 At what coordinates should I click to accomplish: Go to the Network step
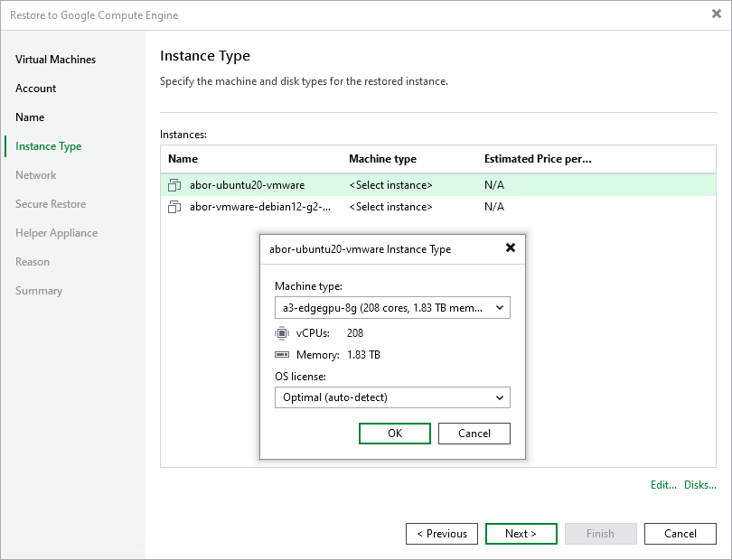35,175
